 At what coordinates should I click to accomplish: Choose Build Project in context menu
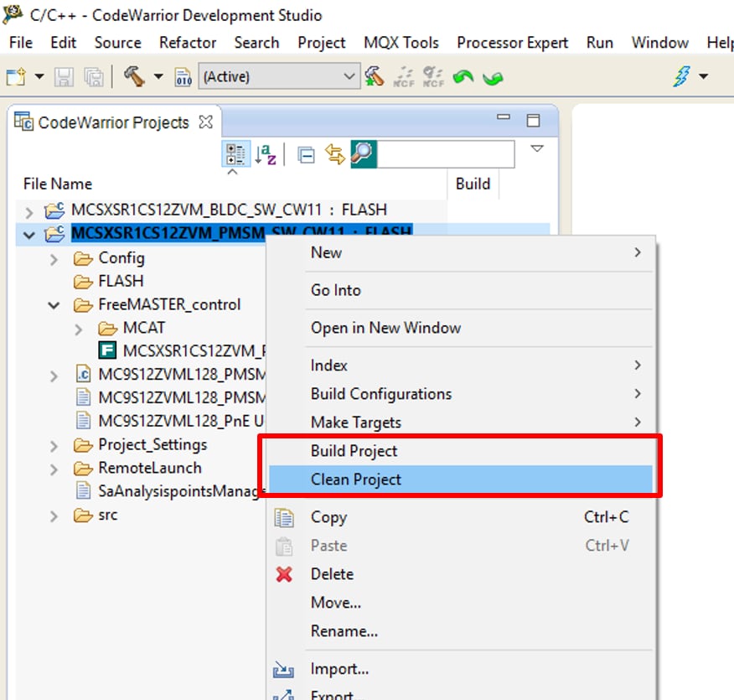coord(354,451)
